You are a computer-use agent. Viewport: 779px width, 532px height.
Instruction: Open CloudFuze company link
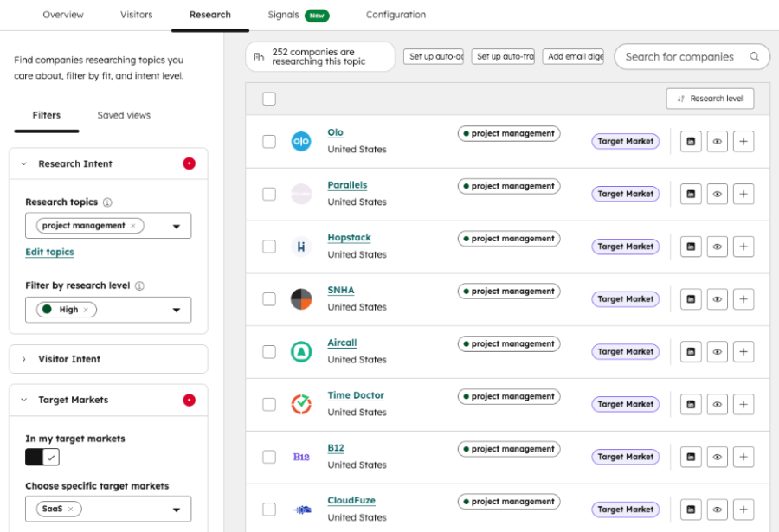(351, 500)
